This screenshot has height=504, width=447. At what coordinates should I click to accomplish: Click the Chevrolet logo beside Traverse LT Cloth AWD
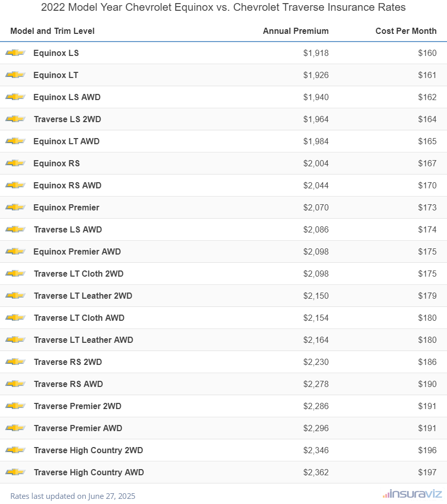15,318
